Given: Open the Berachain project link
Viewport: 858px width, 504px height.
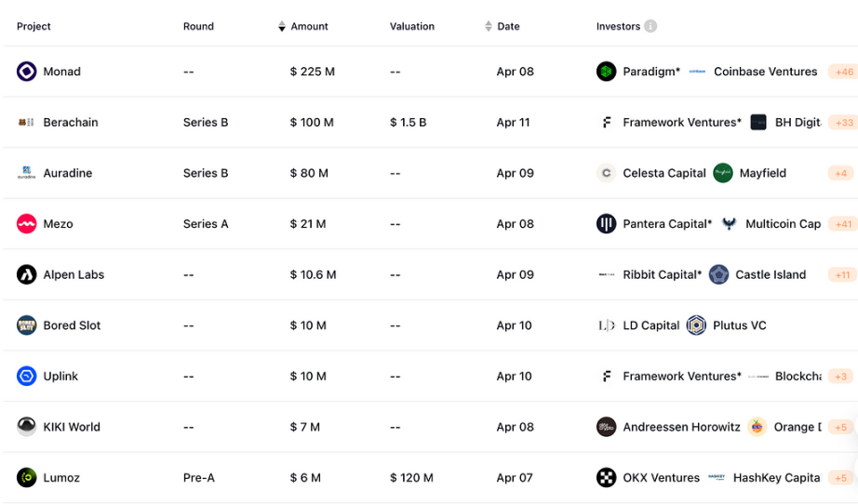Looking at the screenshot, I should point(71,123).
